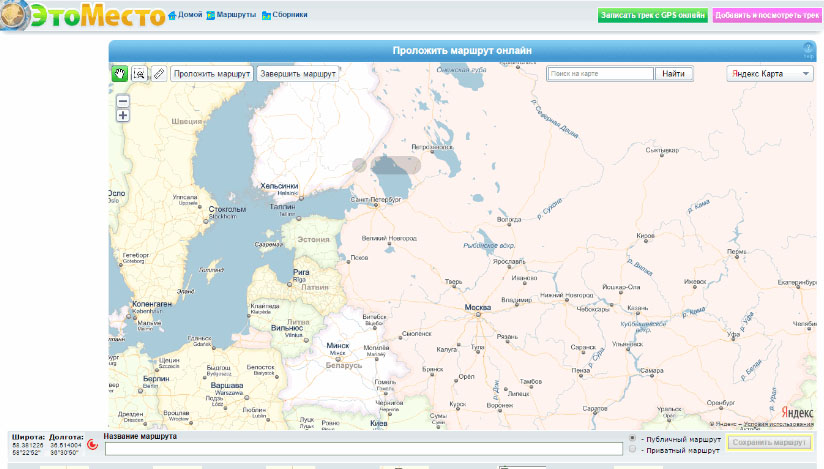Click the Вологда label on the map
824x469 pixels.
[509, 219]
